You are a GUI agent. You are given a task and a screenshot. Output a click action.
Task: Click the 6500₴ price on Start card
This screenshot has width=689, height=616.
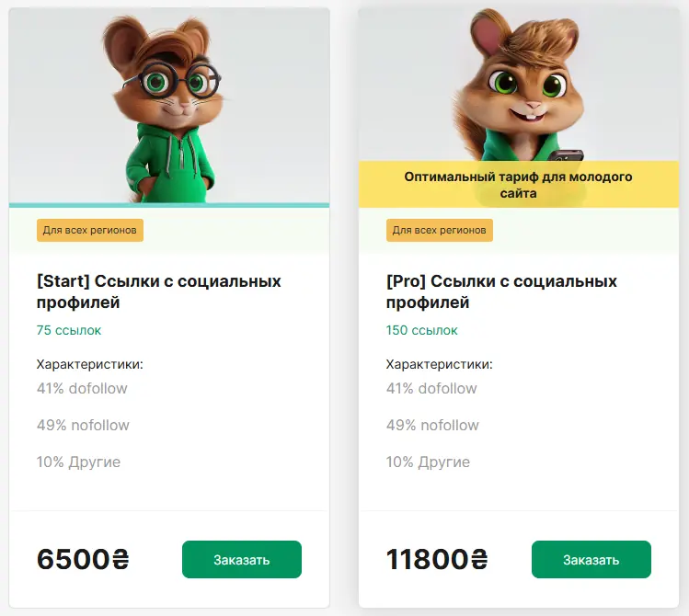pyautogui.click(x=85, y=559)
